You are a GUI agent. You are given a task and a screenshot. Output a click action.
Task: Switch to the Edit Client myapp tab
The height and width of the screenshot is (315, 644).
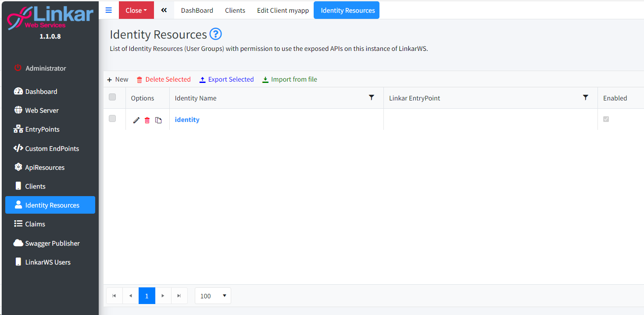(x=283, y=10)
